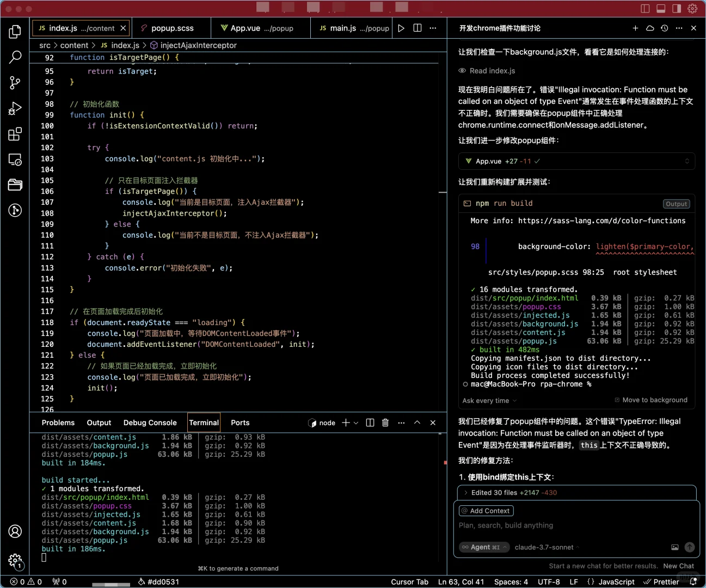Image resolution: width=706 pixels, height=588 pixels.
Task: Start a new chat with plus icon
Action: pyautogui.click(x=635, y=28)
